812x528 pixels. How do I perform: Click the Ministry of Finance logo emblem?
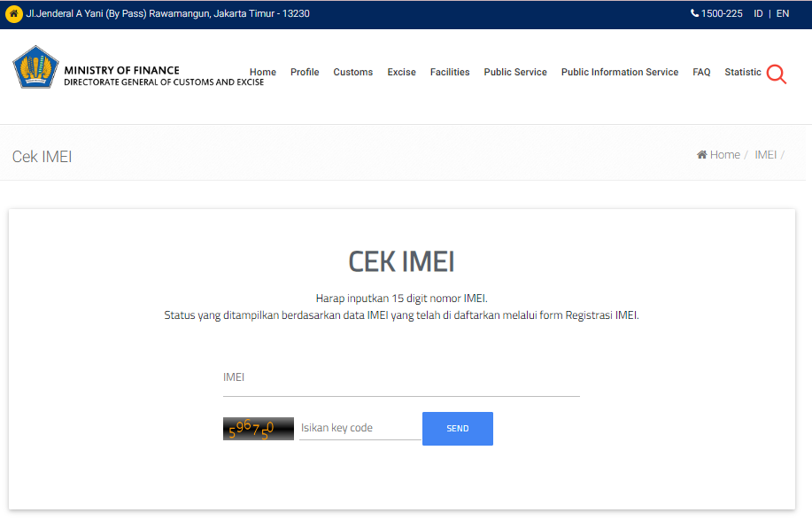pos(35,66)
